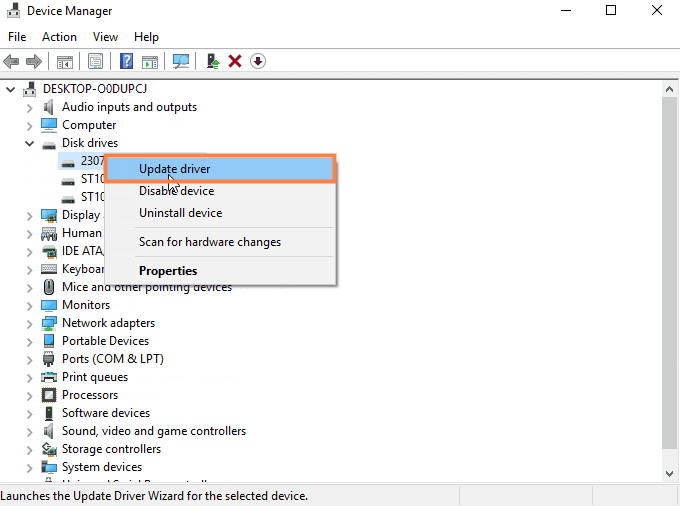Collapse the DESKTOP-O0DUPCJ root node

click(10, 90)
